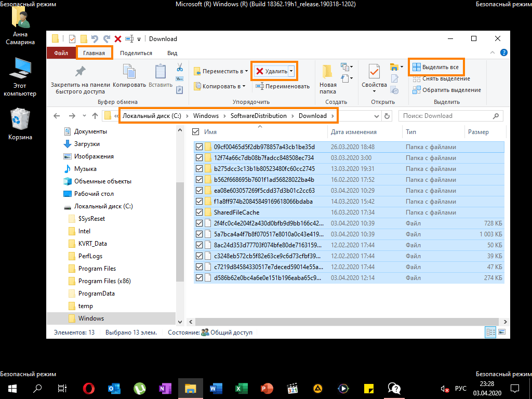Viewport: 532px width, 399px height.
Task: Click the History icon in Открыть group
Action: [395, 90]
